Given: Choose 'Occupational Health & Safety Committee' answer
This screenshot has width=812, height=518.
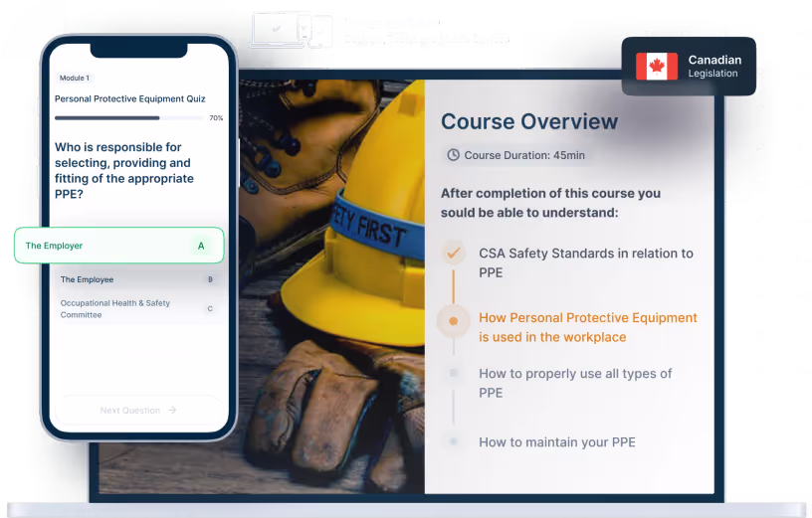Looking at the screenshot, I should point(137,309).
